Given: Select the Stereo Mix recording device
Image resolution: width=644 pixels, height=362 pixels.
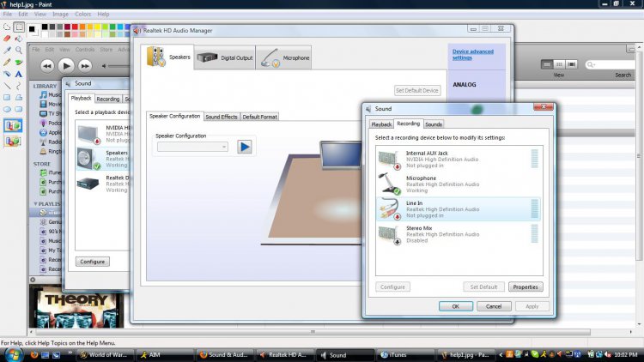Looking at the screenshot, I should pos(459,234).
